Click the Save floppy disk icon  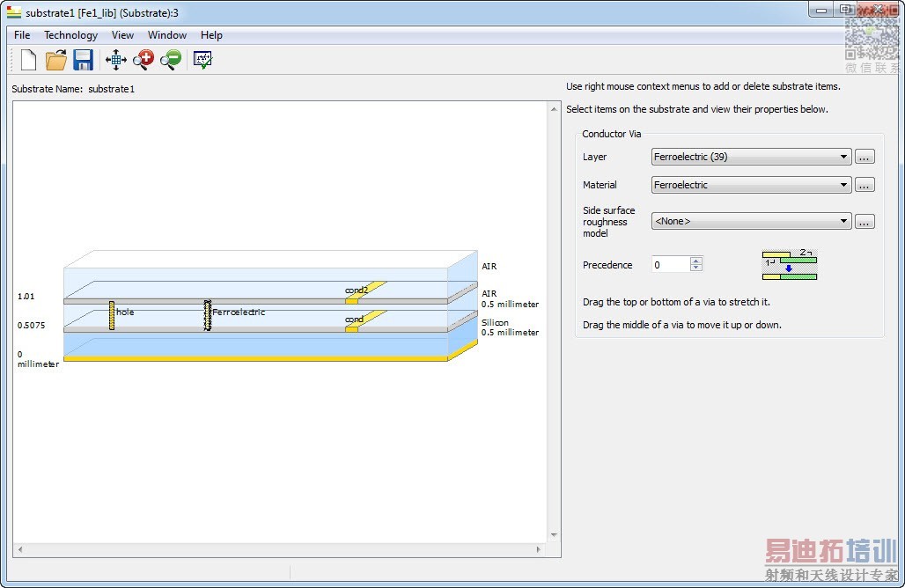point(83,60)
